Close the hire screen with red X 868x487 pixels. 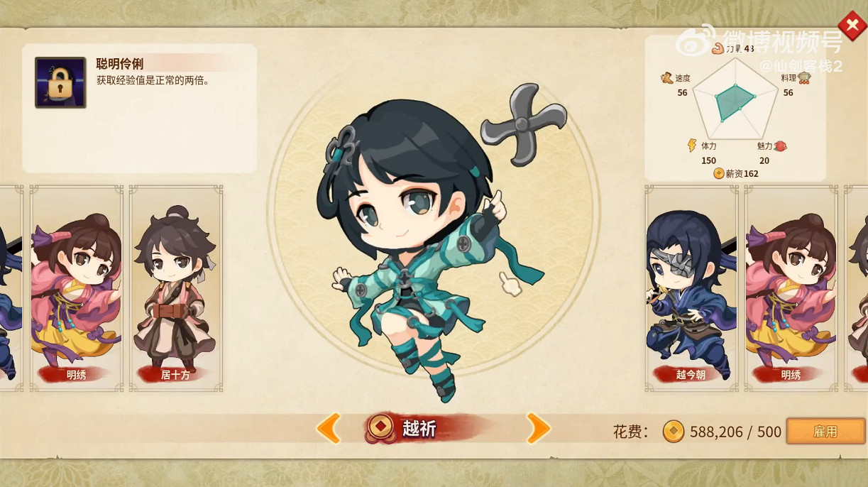point(852,26)
